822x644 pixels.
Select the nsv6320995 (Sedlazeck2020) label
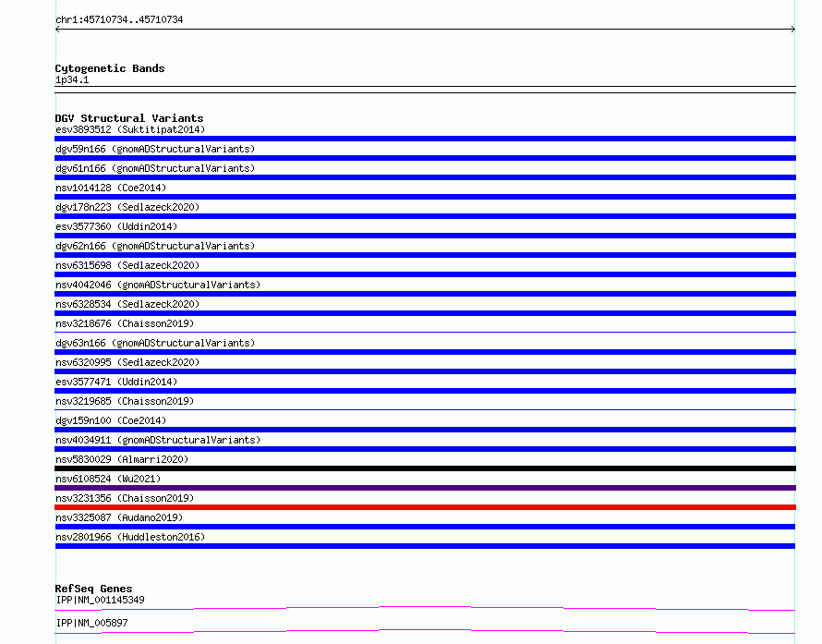pos(127,362)
